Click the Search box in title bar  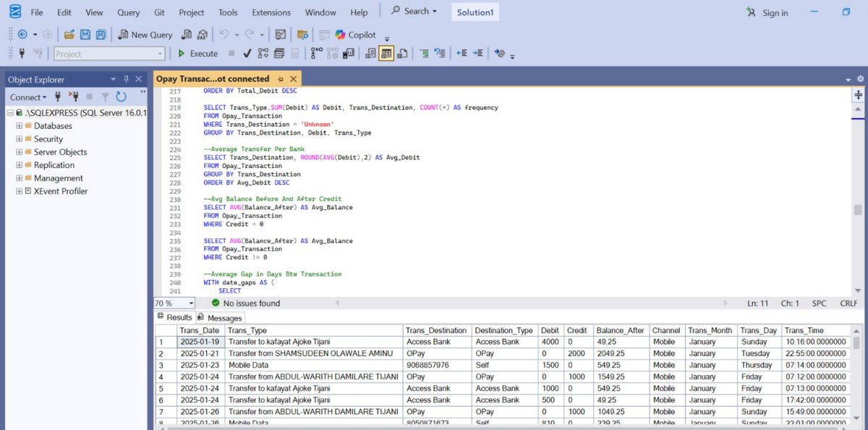(414, 12)
